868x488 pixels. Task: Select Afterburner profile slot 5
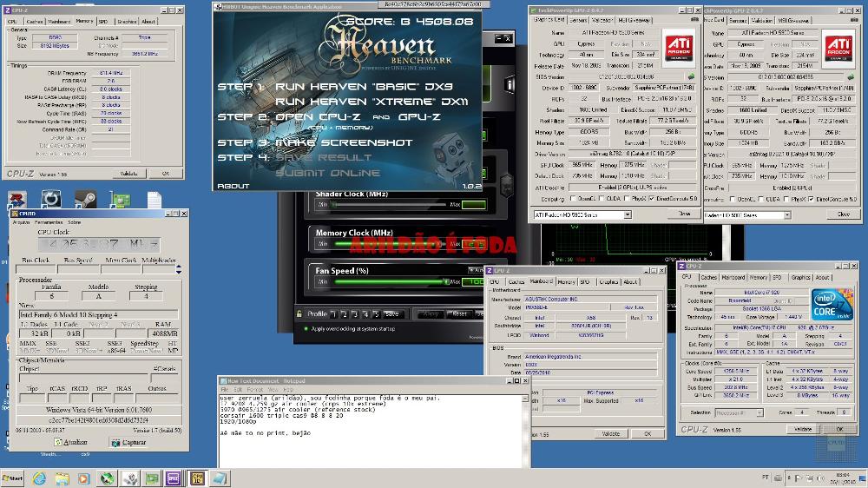376,314
